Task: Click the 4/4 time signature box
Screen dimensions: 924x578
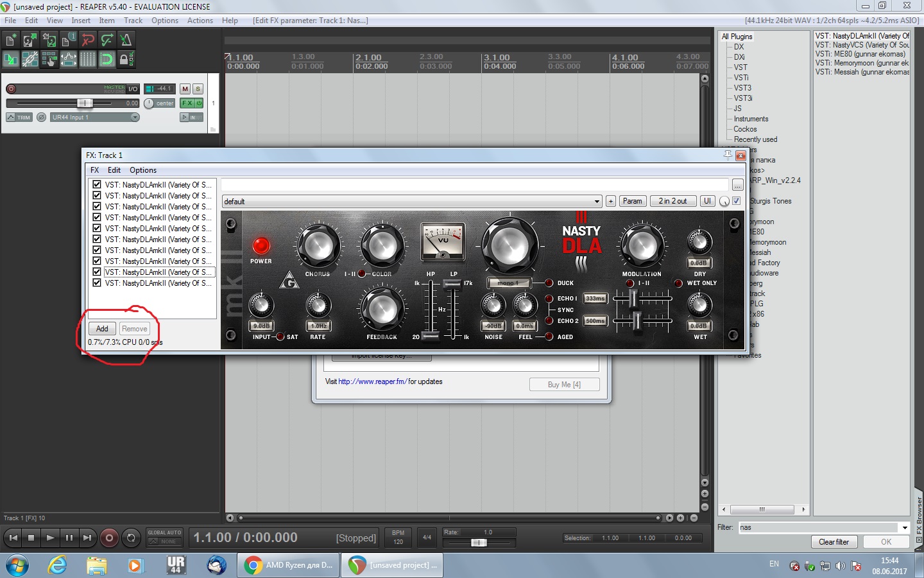Action: [x=427, y=538]
